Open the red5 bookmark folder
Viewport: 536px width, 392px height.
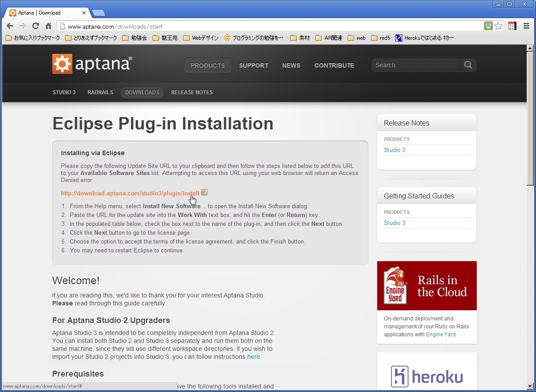pos(380,38)
